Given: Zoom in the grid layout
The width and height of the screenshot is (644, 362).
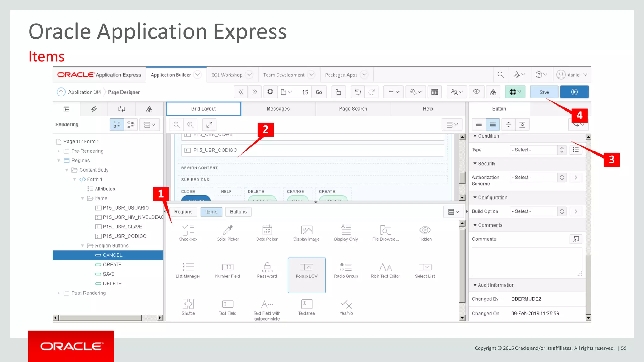Looking at the screenshot, I should click(190, 125).
